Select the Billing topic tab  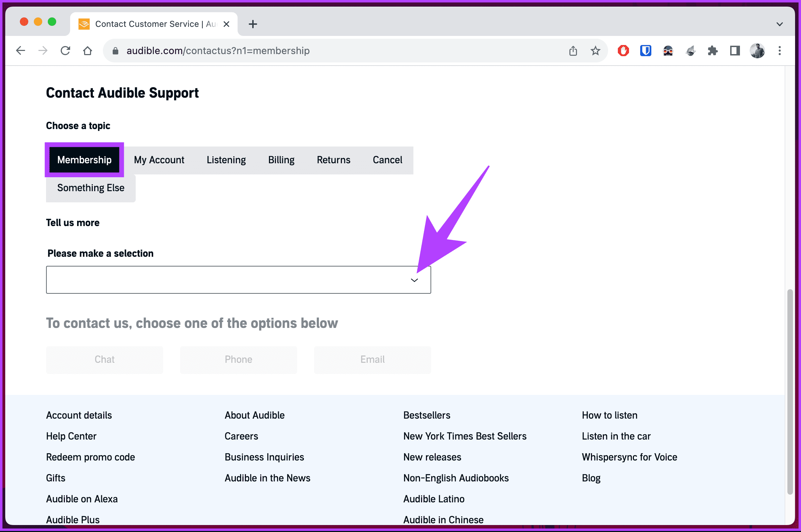[x=281, y=160]
